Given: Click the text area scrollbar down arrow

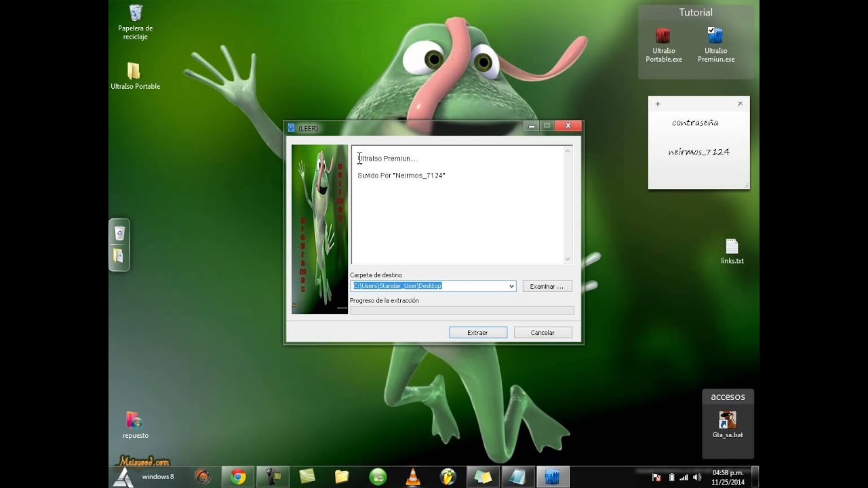Looking at the screenshot, I should 568,259.
